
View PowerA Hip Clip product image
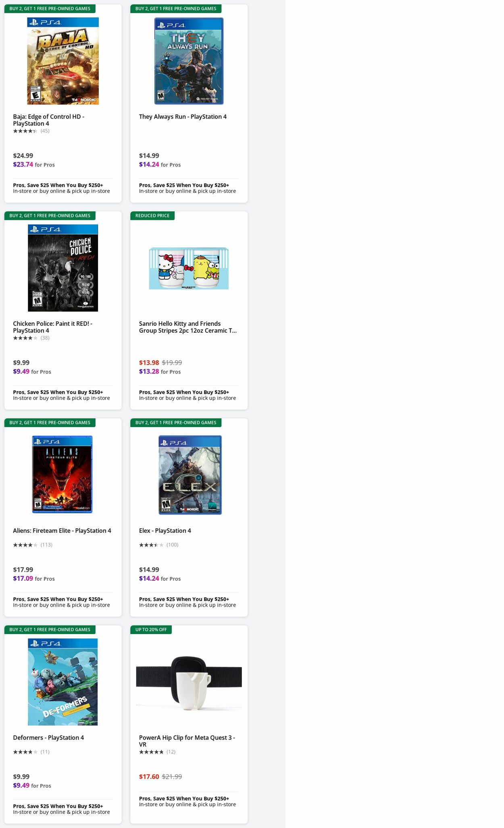(189, 682)
